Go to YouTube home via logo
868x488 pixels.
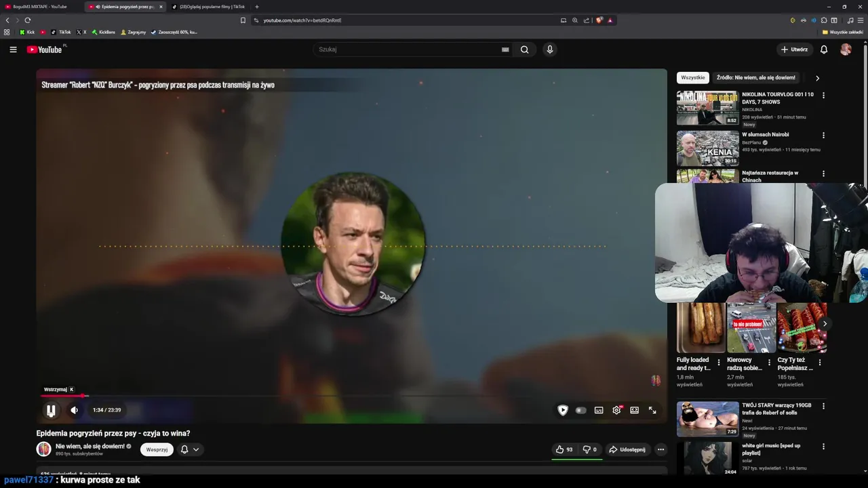click(x=45, y=49)
